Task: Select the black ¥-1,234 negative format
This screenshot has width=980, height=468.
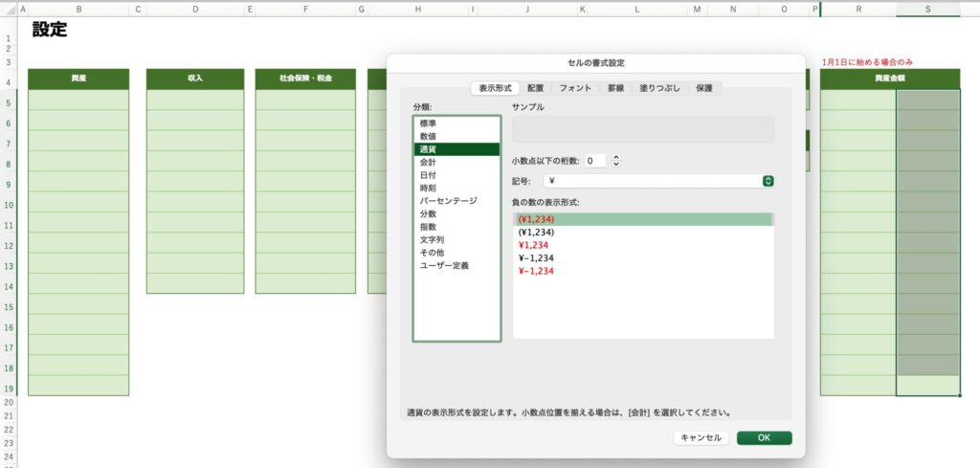Action: 536,258
